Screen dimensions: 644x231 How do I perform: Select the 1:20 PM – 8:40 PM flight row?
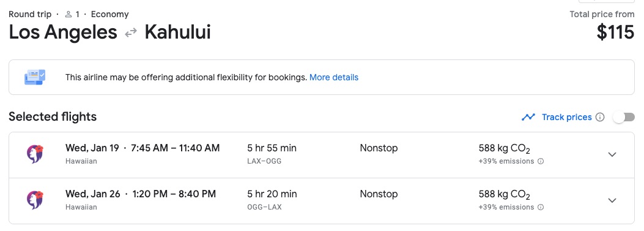(x=322, y=201)
